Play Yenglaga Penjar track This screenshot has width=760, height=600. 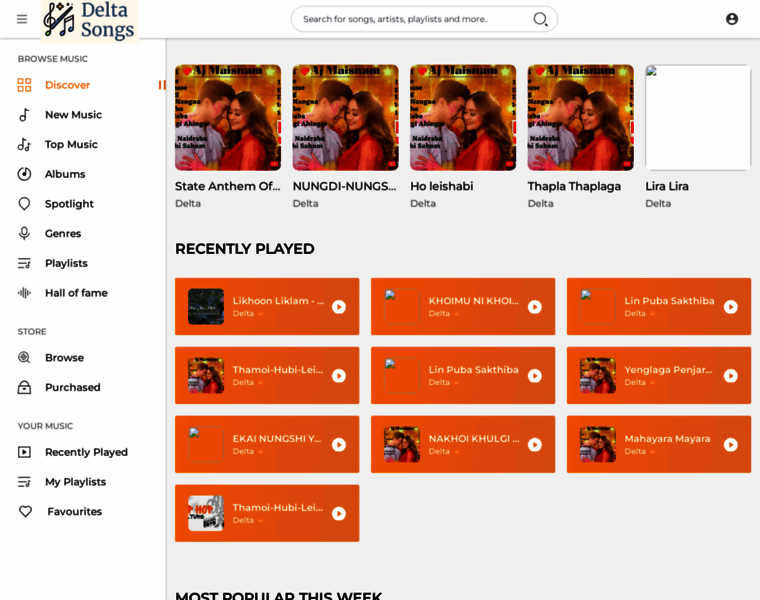point(730,376)
